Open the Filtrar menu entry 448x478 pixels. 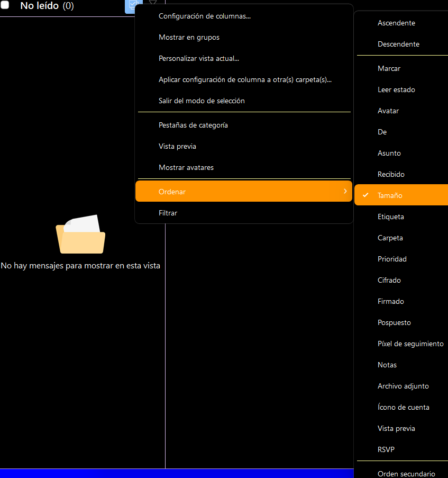click(x=168, y=213)
